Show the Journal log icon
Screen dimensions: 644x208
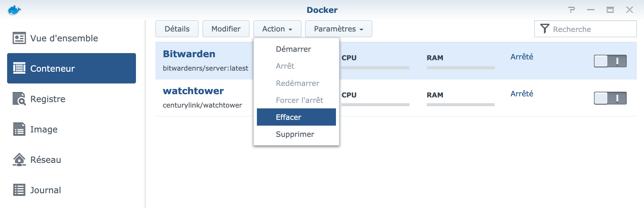coord(19,190)
